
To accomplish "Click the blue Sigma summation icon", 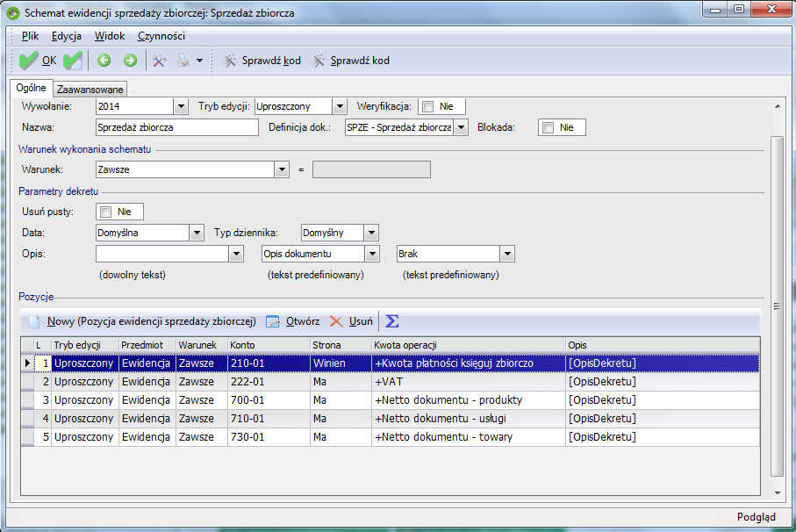I will 392,321.
